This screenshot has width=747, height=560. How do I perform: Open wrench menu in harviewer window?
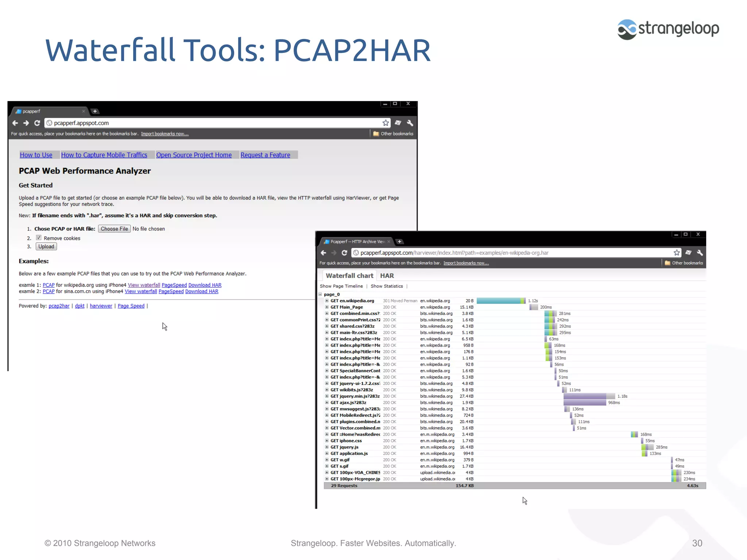pyautogui.click(x=700, y=253)
